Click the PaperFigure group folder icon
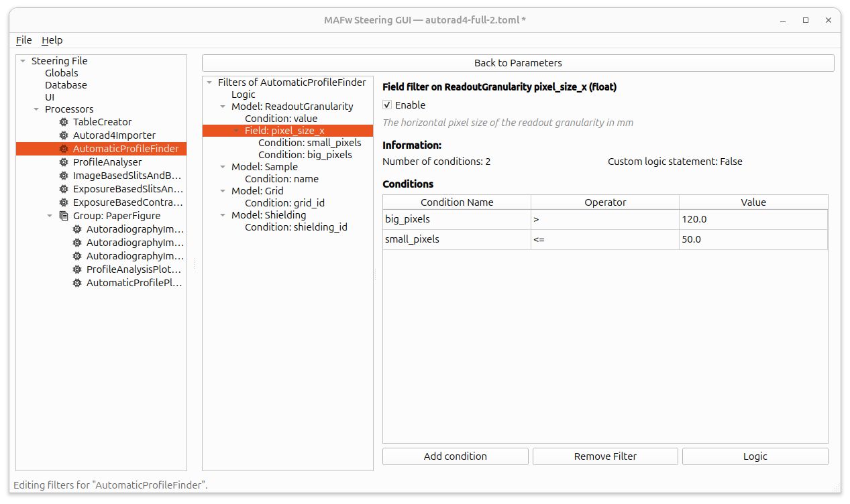Screen dimensions: 850x504 coord(62,215)
